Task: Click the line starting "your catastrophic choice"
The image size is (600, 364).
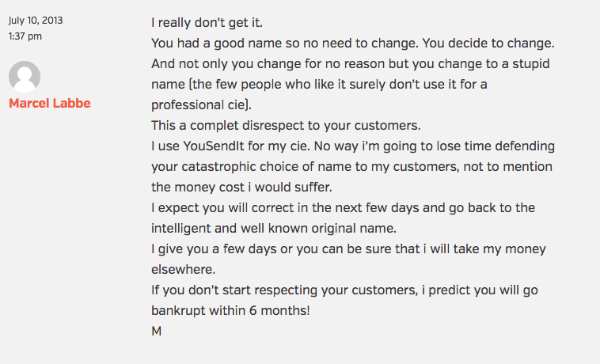Action: [351, 167]
